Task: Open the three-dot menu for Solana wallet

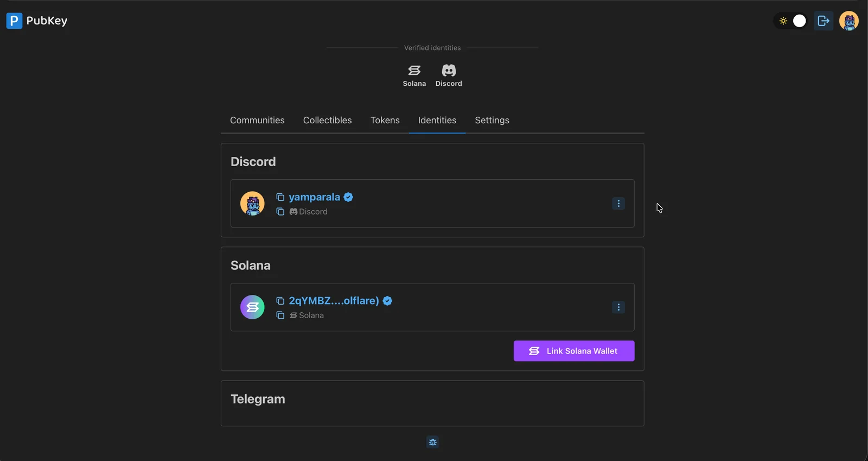Action: [618, 307]
